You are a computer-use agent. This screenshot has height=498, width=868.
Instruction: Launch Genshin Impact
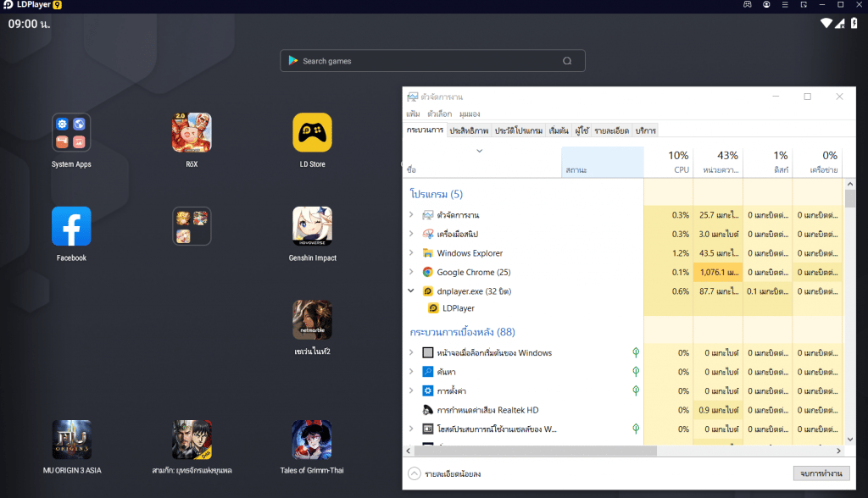pyautogui.click(x=312, y=226)
